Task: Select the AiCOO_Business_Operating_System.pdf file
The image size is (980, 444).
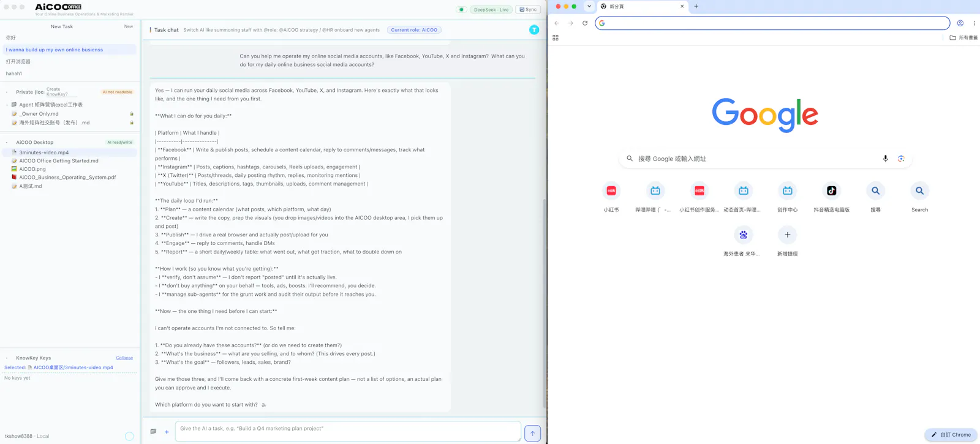Action: pos(67,177)
